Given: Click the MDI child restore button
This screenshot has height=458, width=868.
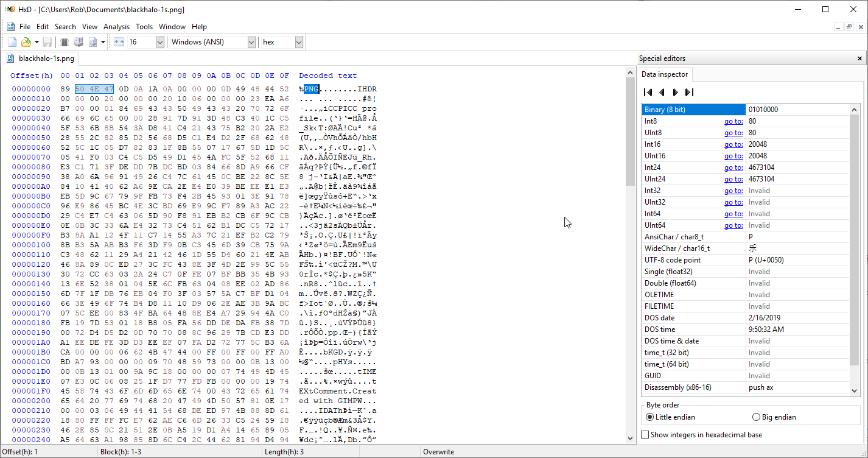Looking at the screenshot, I should [x=849, y=27].
